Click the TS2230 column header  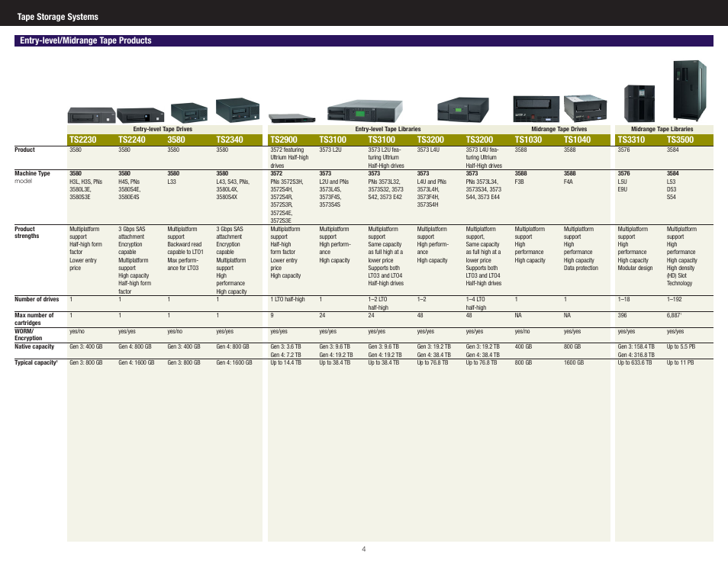pyautogui.click(x=82, y=140)
